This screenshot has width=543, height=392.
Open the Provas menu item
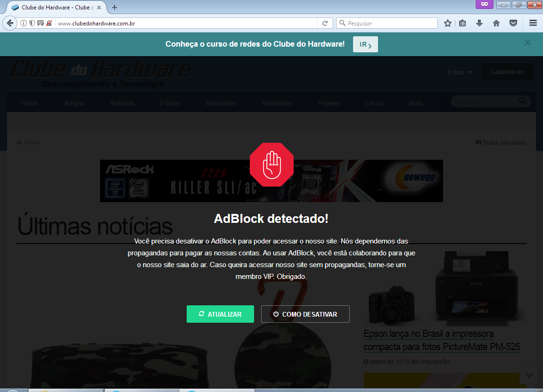(x=329, y=103)
